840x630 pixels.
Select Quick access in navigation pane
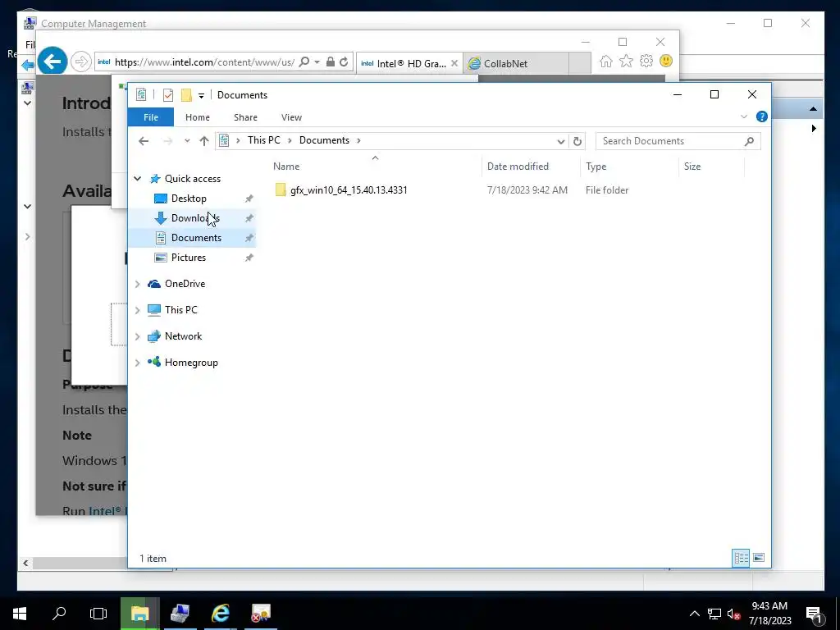point(192,178)
